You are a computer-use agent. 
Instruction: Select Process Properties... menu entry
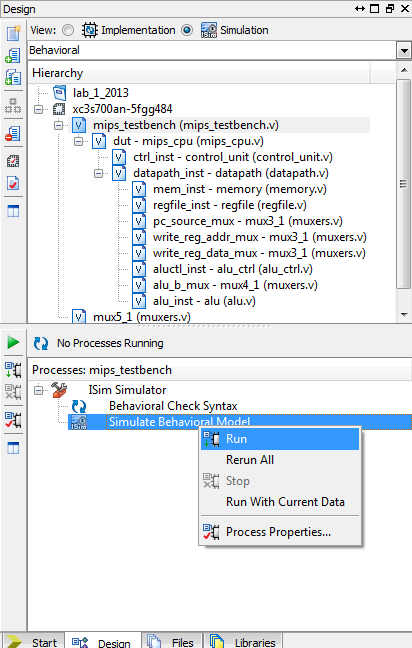tap(280, 532)
